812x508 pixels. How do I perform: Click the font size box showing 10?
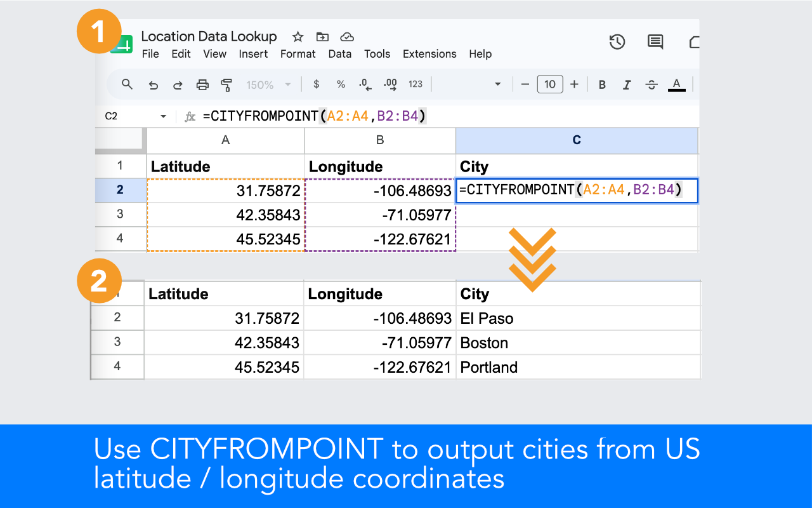[x=550, y=84]
